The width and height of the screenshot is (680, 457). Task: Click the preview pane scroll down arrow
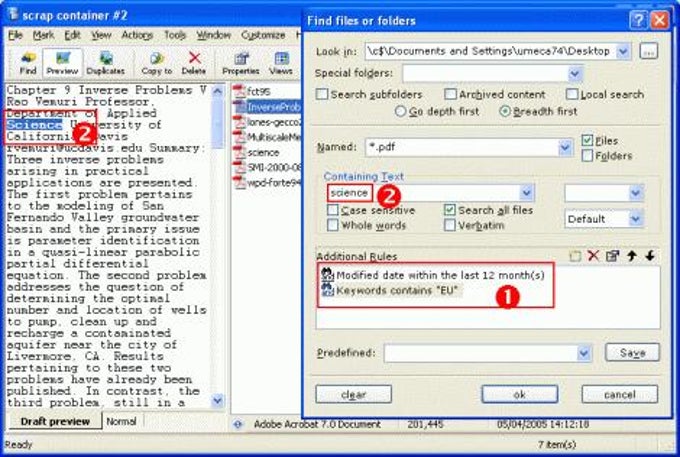pos(218,401)
